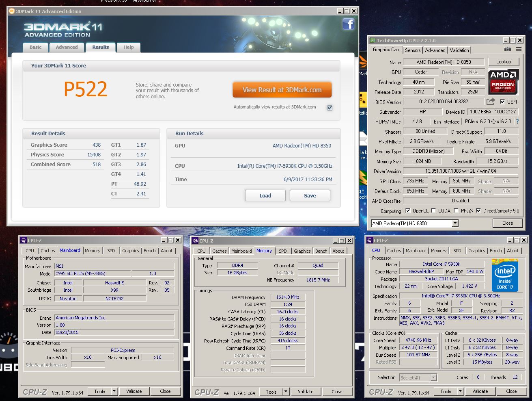Click the BIOS share arrow icon in GPU-Z
This screenshot has height=401, width=532.
(x=491, y=102)
